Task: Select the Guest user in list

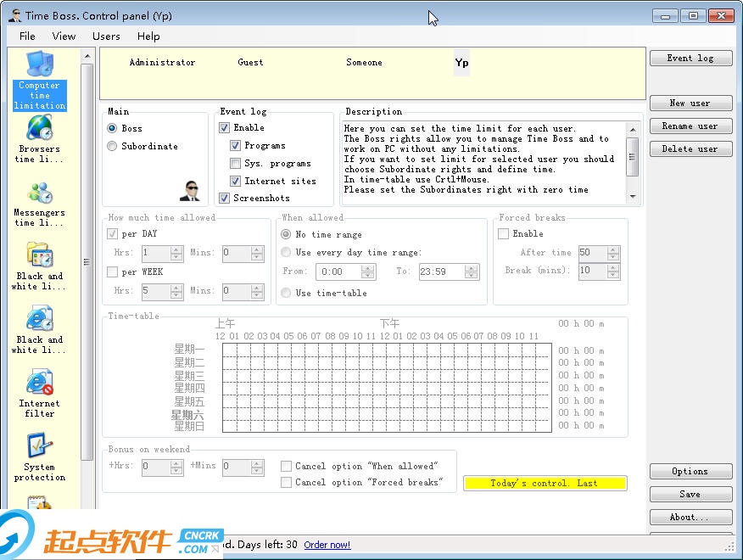Action: (x=250, y=63)
